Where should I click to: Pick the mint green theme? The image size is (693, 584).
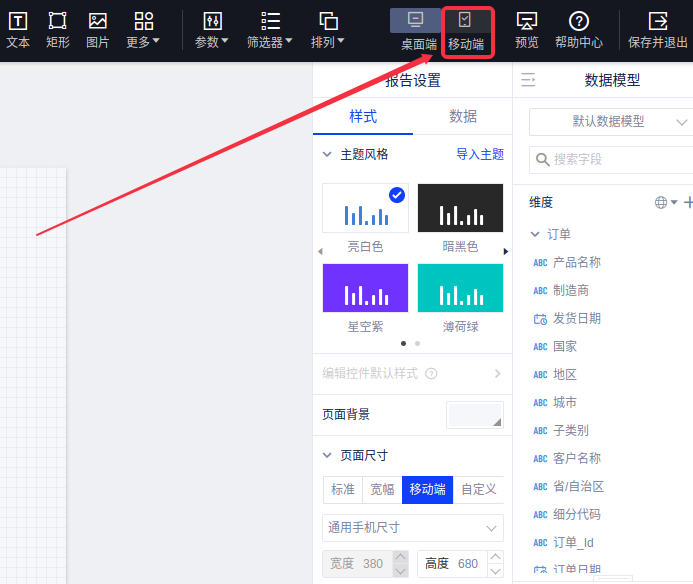(x=460, y=289)
